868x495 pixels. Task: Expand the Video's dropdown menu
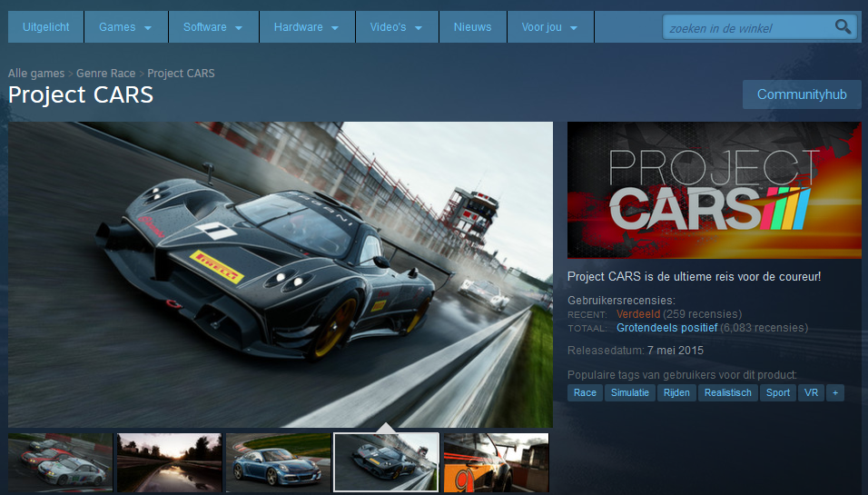tap(397, 26)
